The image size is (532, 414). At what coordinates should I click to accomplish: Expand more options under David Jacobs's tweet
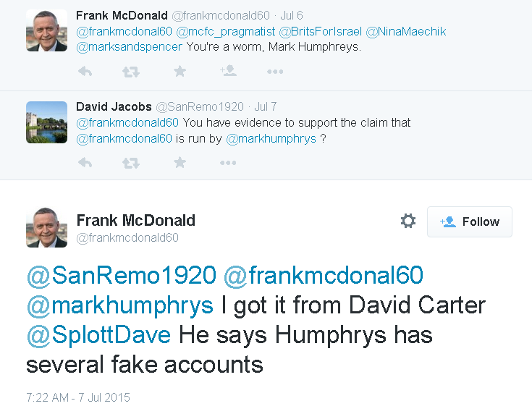pyautogui.click(x=228, y=163)
